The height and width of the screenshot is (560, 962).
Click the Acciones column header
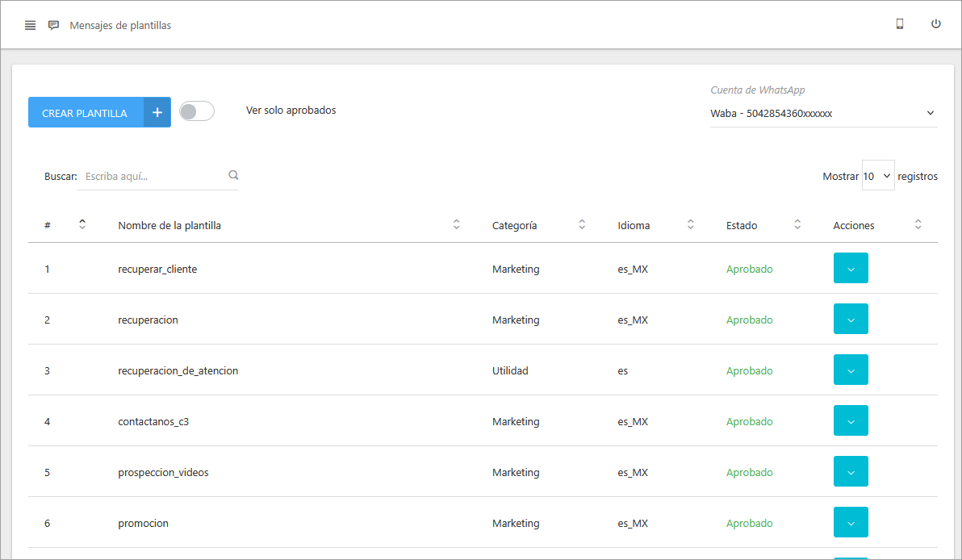(854, 226)
